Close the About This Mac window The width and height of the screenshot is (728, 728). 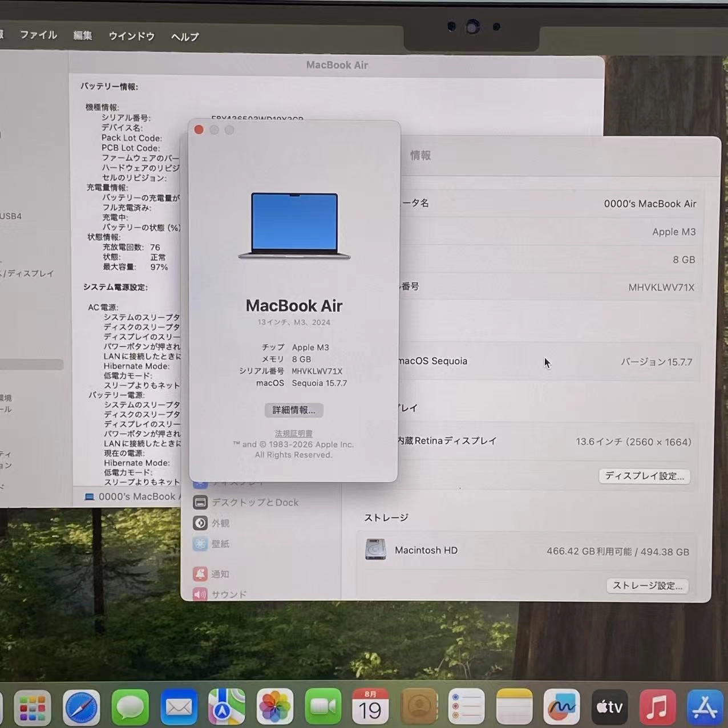pyautogui.click(x=199, y=130)
